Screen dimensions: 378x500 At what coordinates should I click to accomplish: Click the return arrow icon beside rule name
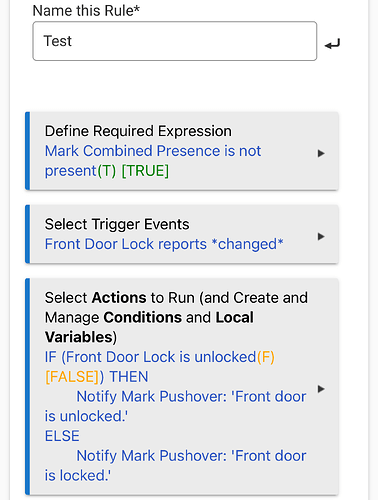332,44
